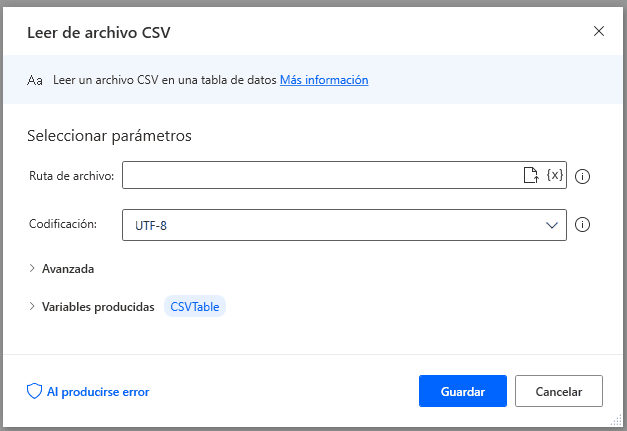Open the Codificación UTF-8 dropdown
Viewport: 627px width, 431px height.
click(344, 225)
